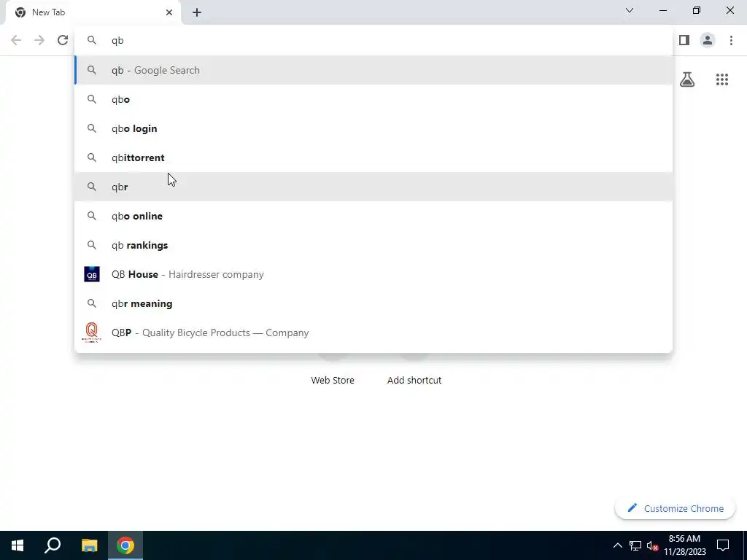Close the New Tab tab
The image size is (747, 560).
click(x=169, y=12)
